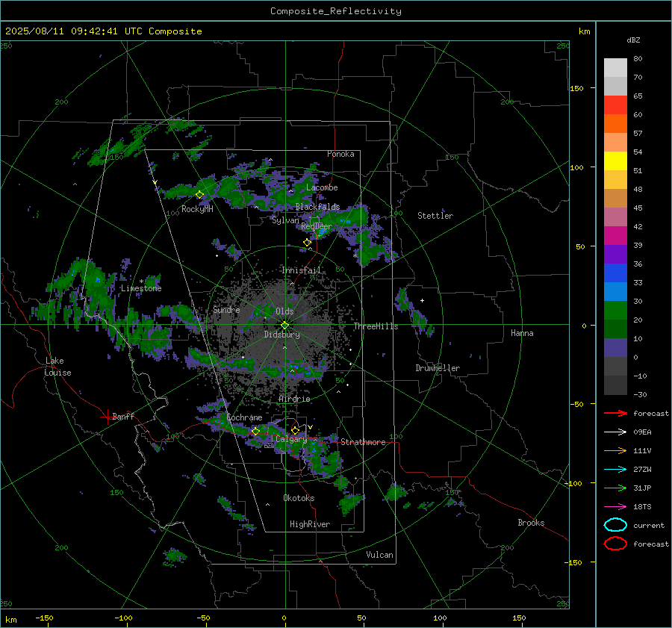Click the Vulcan label
The image size is (672, 628).
click(379, 555)
